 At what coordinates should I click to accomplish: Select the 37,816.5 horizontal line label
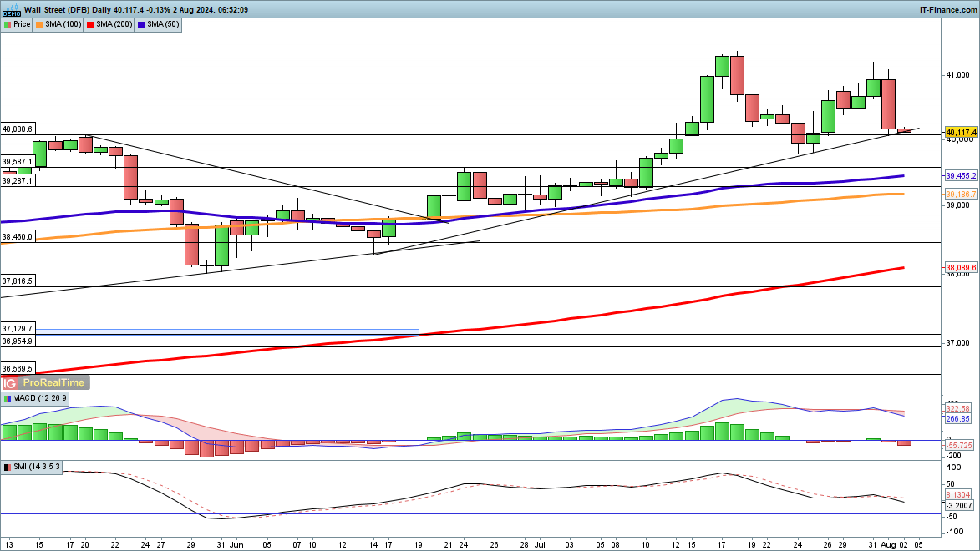pos(18,281)
